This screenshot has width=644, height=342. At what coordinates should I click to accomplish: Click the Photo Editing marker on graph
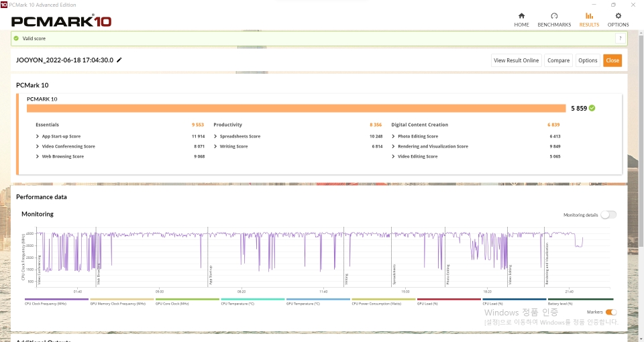tap(448, 275)
